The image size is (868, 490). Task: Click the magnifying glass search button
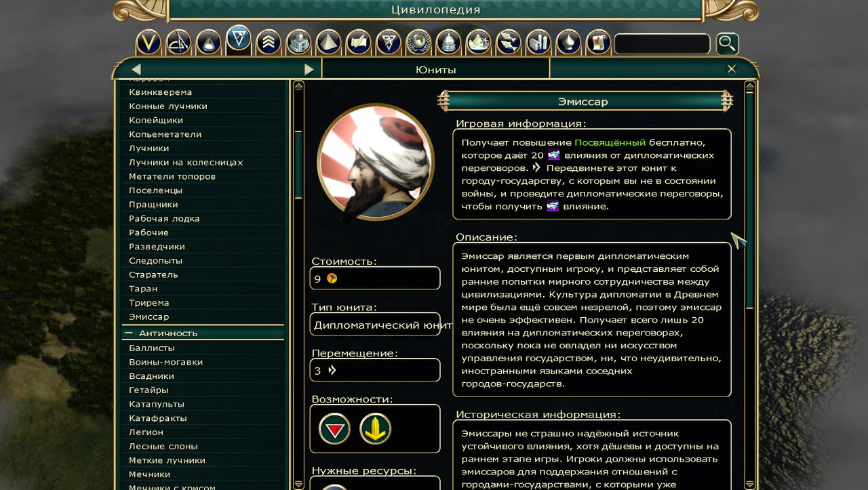727,44
